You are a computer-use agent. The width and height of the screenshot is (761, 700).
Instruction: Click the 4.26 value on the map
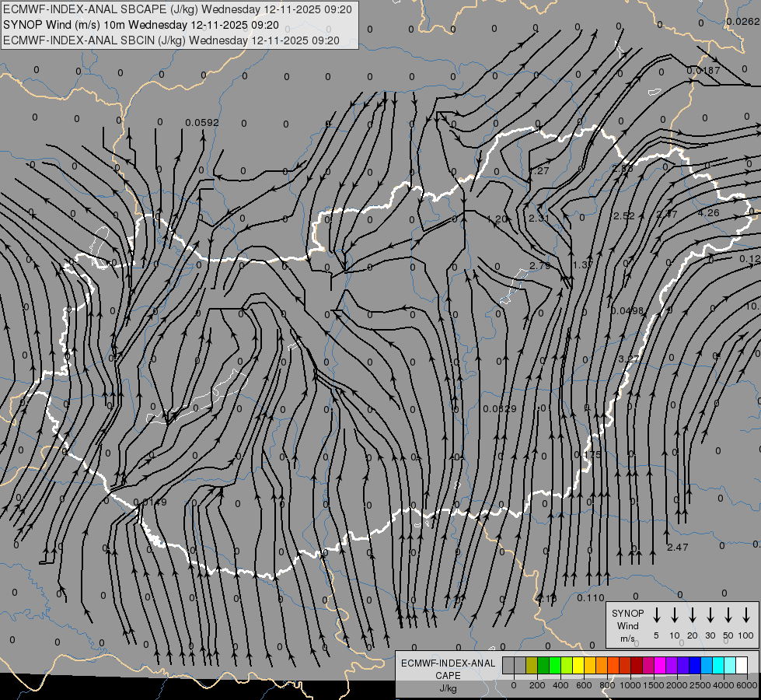(709, 213)
